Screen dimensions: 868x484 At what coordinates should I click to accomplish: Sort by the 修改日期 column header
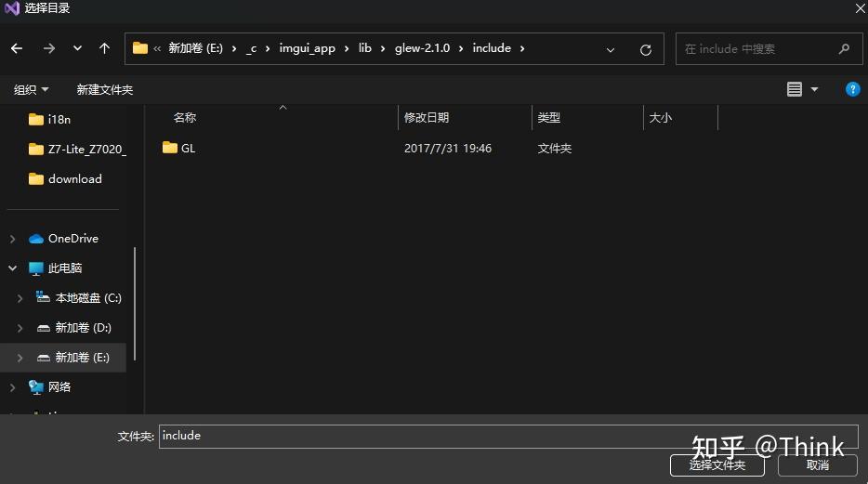(427, 118)
